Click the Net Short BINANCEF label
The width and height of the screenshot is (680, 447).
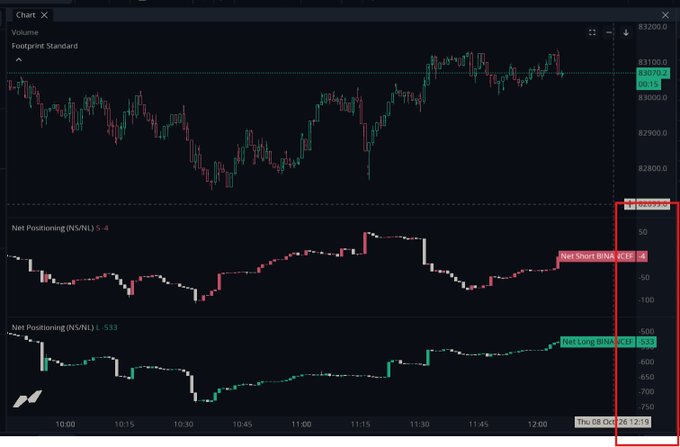tap(597, 256)
